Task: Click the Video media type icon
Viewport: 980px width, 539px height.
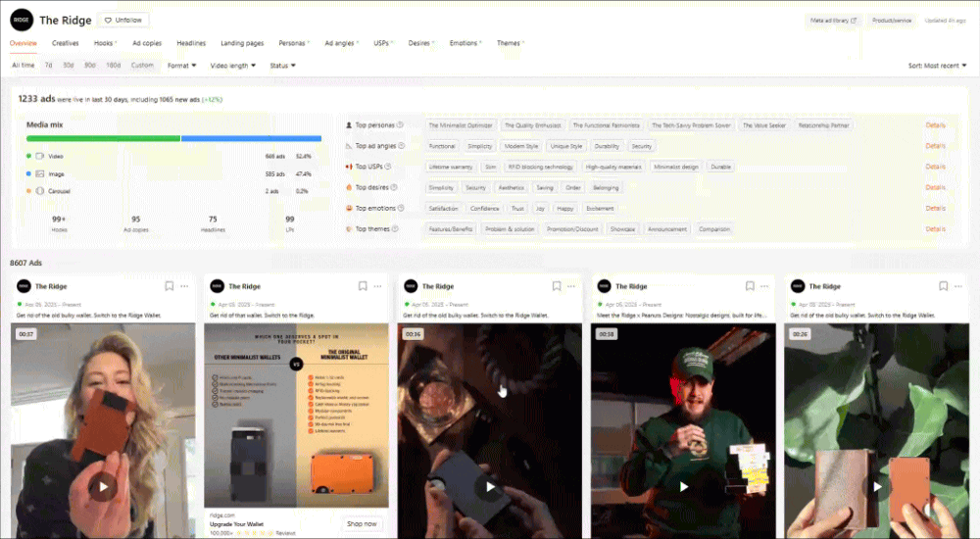Action: click(x=40, y=157)
